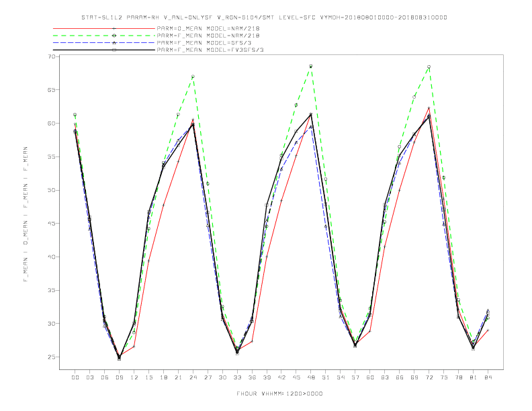
Task: Click x-axis forecast hour label 24
Action: [193, 377]
